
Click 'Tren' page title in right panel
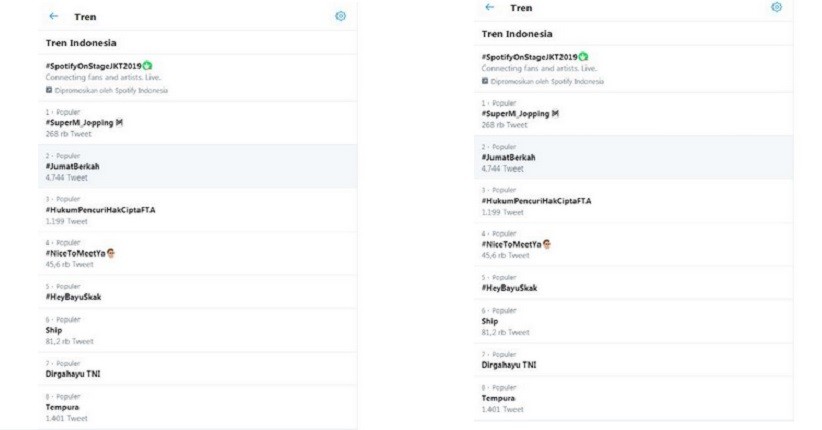tap(521, 8)
